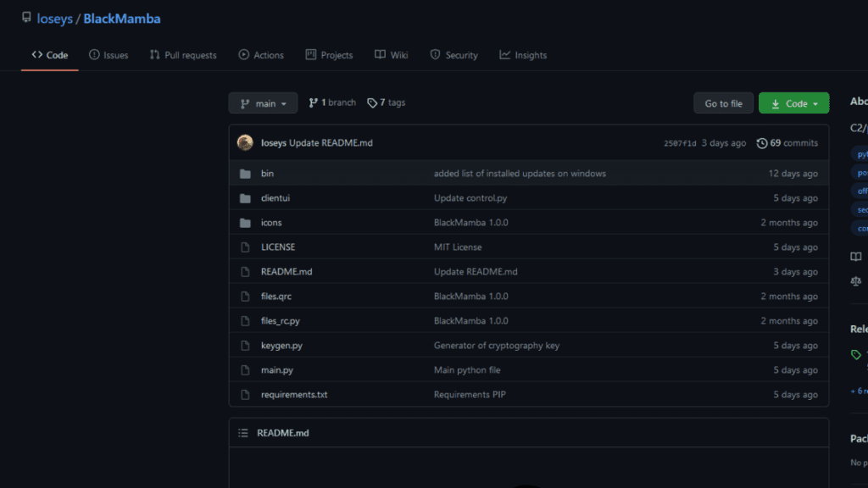Viewport: 868px width, 488px height.
Task: Open the Projects tab
Action: [330, 55]
